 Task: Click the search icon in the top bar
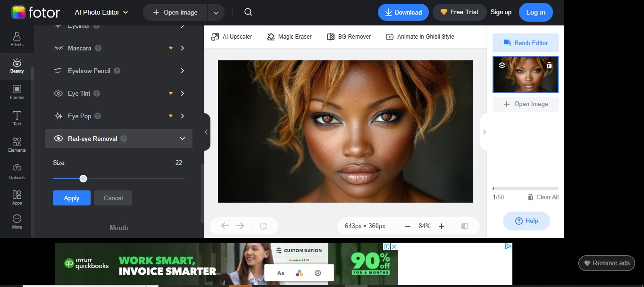(x=248, y=12)
